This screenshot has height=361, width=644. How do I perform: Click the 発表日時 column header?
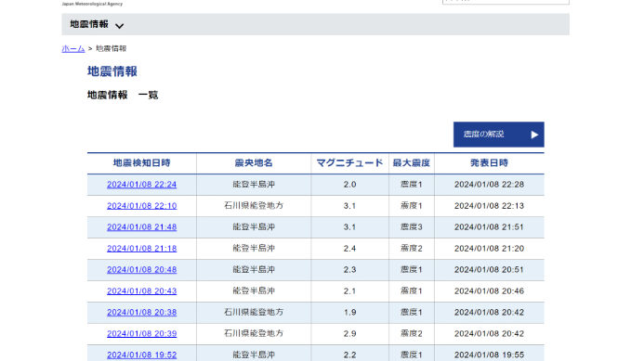tap(489, 163)
